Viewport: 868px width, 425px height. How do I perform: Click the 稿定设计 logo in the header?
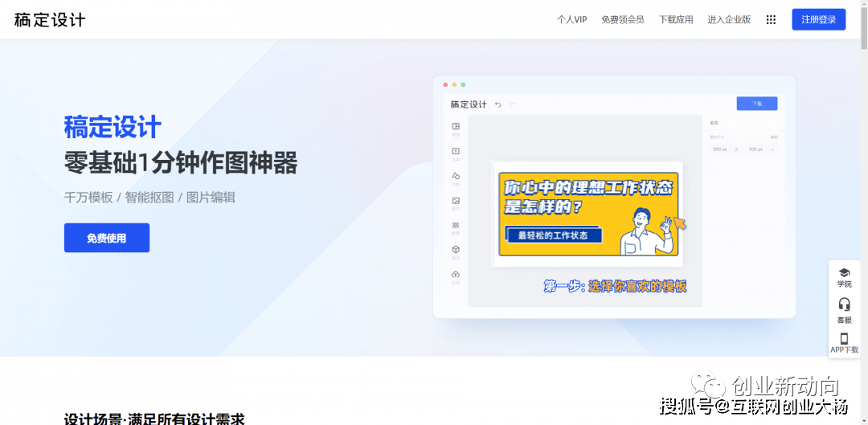pyautogui.click(x=50, y=20)
